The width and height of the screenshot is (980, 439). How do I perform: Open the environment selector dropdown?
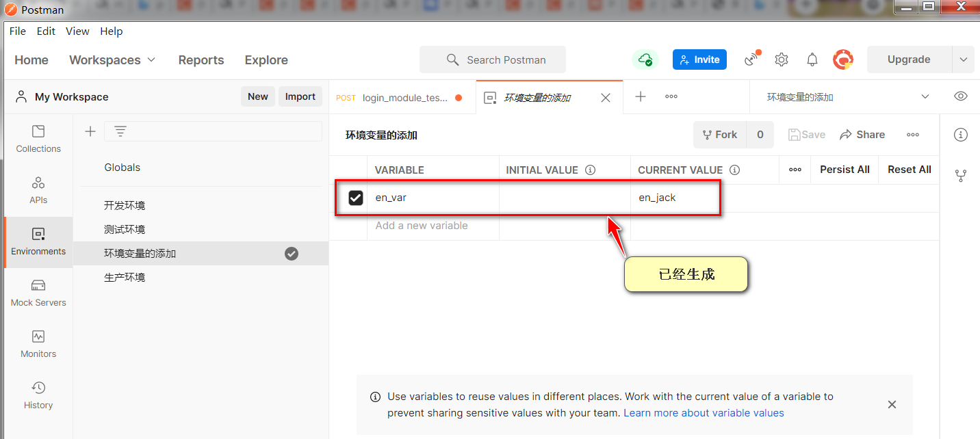[848, 97]
